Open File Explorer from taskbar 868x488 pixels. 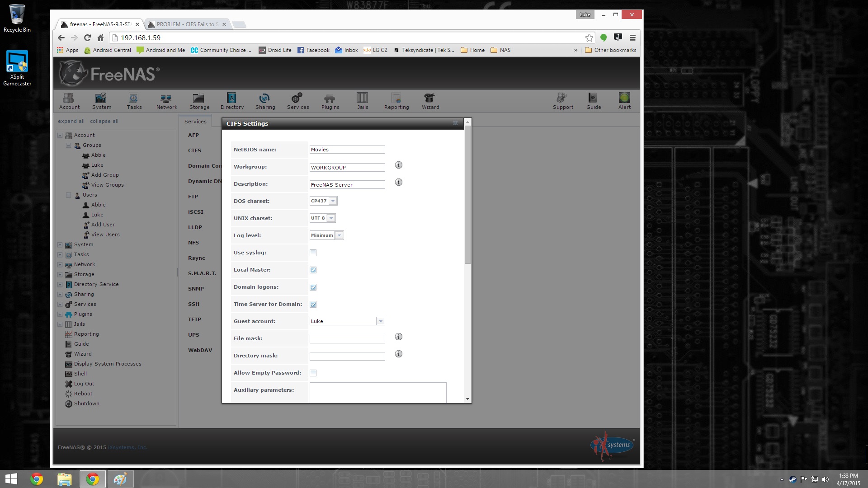[64, 479]
